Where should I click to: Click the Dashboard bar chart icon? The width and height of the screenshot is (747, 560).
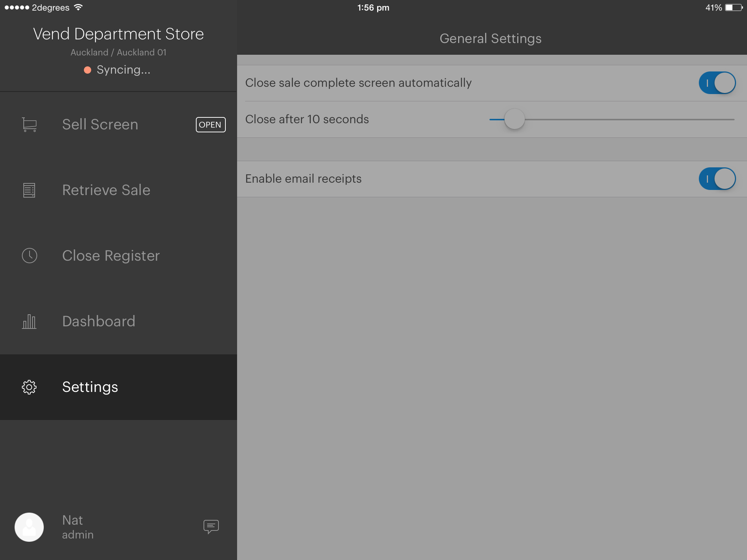click(29, 322)
